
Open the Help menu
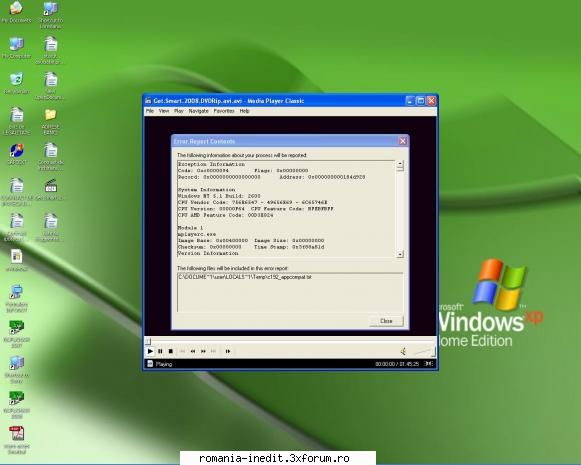coord(245,111)
